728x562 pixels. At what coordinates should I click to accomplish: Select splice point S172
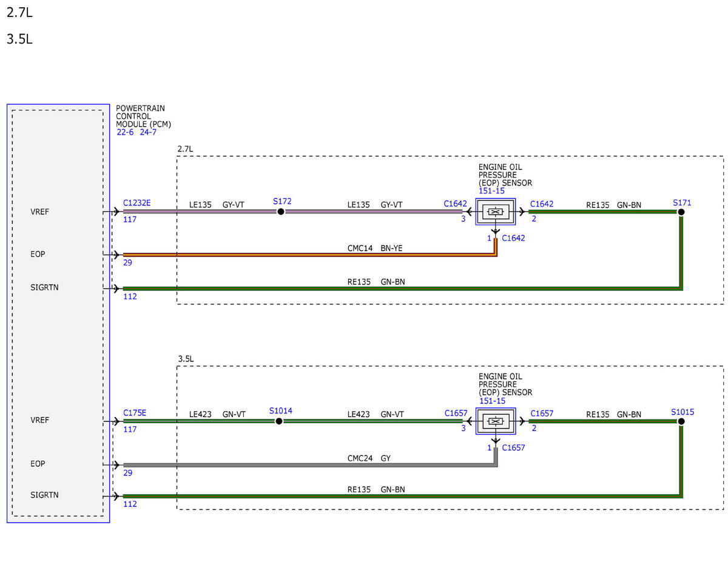click(x=280, y=212)
